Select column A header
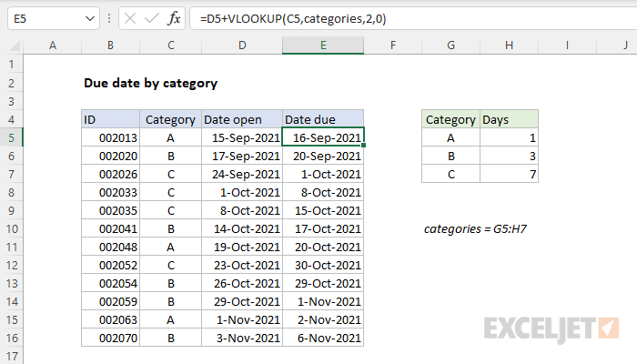 pyautogui.click(x=53, y=45)
